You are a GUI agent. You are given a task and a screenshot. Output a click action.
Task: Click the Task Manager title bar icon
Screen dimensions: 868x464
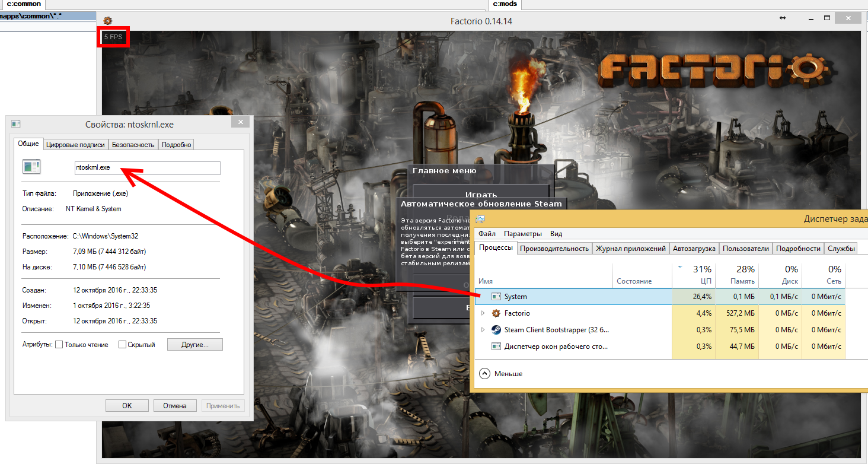pos(480,219)
